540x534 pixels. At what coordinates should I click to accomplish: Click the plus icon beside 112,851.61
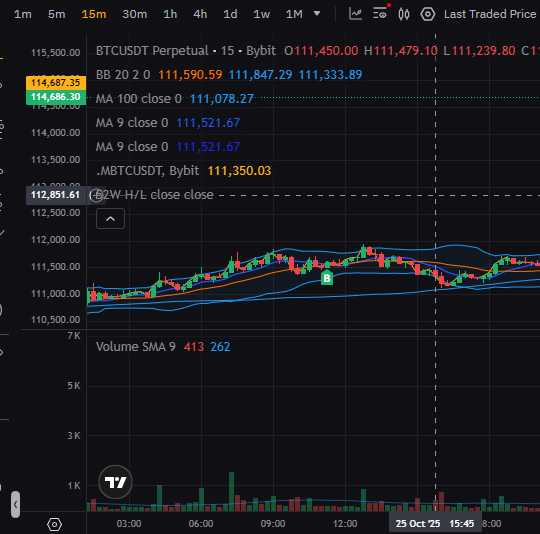pos(96,195)
